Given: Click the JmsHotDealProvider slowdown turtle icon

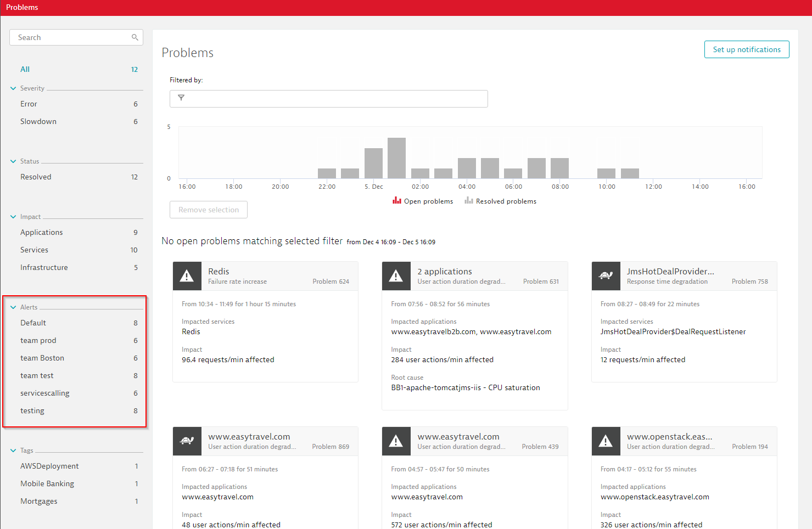Looking at the screenshot, I should 606,276.
